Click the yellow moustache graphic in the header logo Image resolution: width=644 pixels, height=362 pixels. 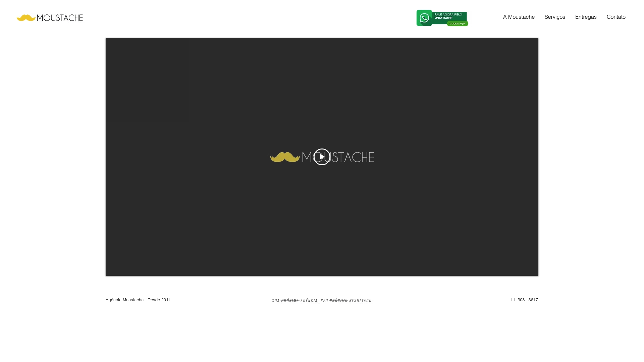pyautogui.click(x=26, y=17)
